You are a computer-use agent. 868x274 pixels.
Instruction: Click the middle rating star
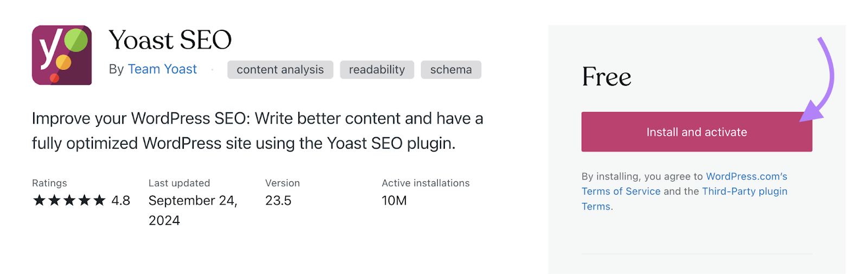pos(69,201)
